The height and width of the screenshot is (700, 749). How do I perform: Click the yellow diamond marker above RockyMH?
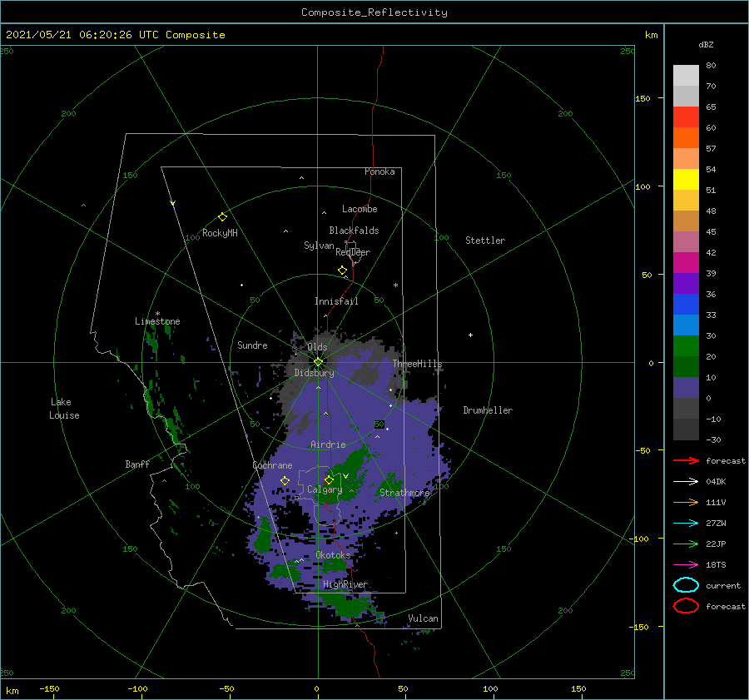tap(222, 217)
